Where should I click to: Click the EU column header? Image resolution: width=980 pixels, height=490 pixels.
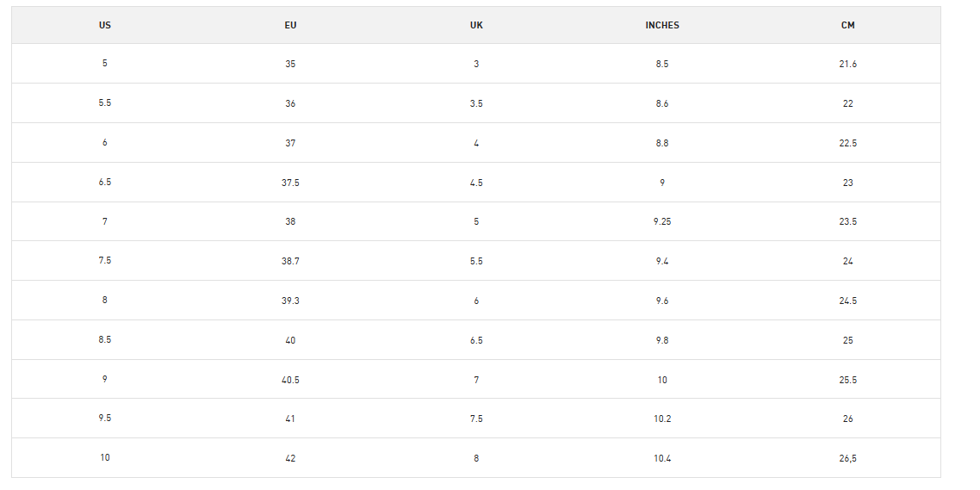tap(290, 26)
